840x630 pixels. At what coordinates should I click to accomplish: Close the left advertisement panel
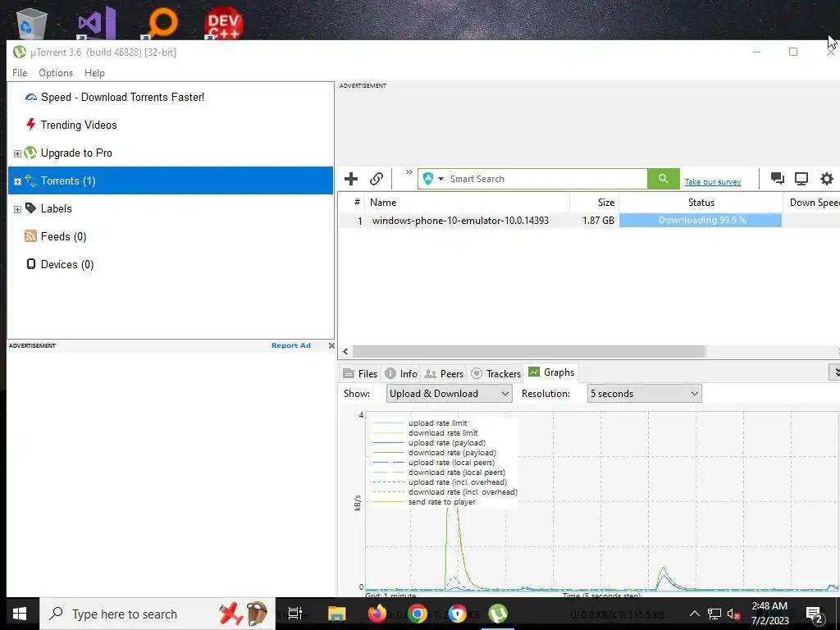[x=331, y=345]
